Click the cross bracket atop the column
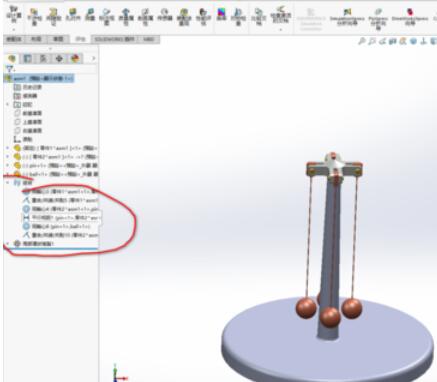437x382 pixels. click(334, 167)
